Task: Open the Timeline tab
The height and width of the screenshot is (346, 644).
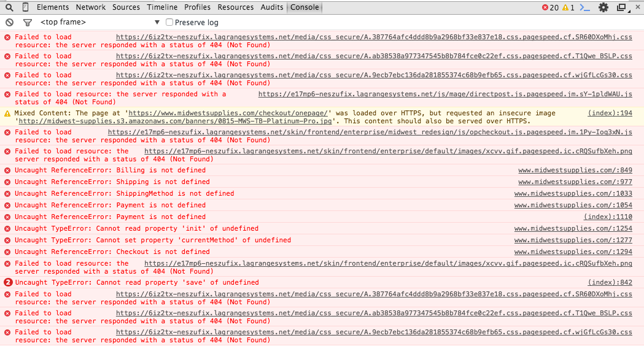Action: [162, 7]
